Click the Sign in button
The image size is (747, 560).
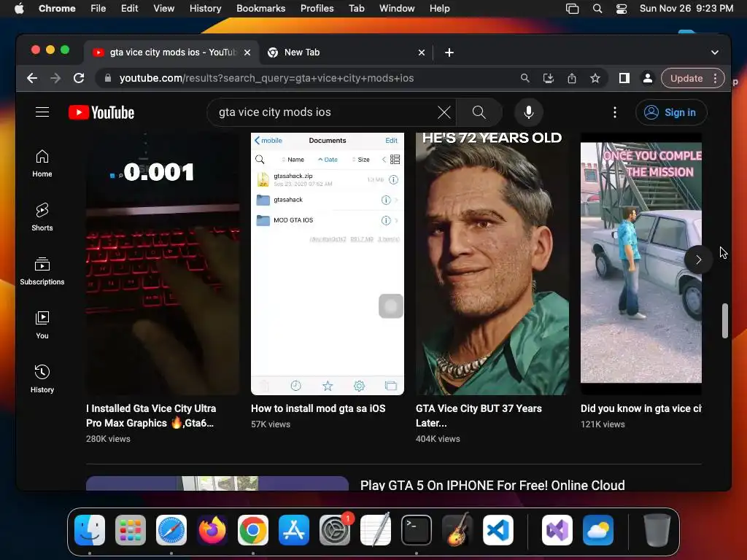pyautogui.click(x=671, y=112)
